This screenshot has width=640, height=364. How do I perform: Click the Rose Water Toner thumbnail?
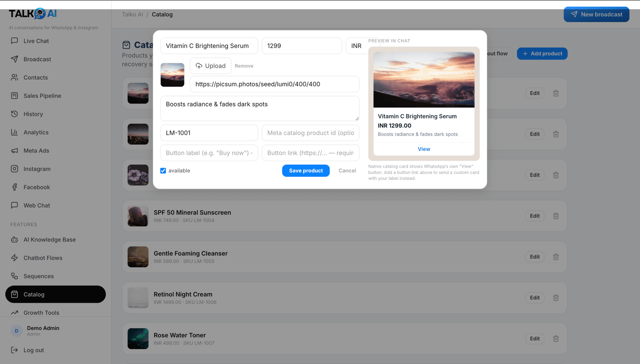click(138, 339)
